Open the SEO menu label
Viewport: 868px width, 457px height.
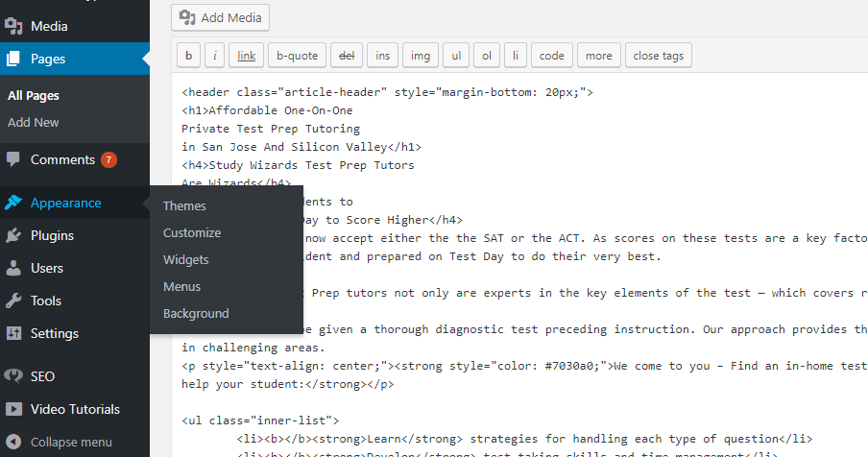pos(42,376)
